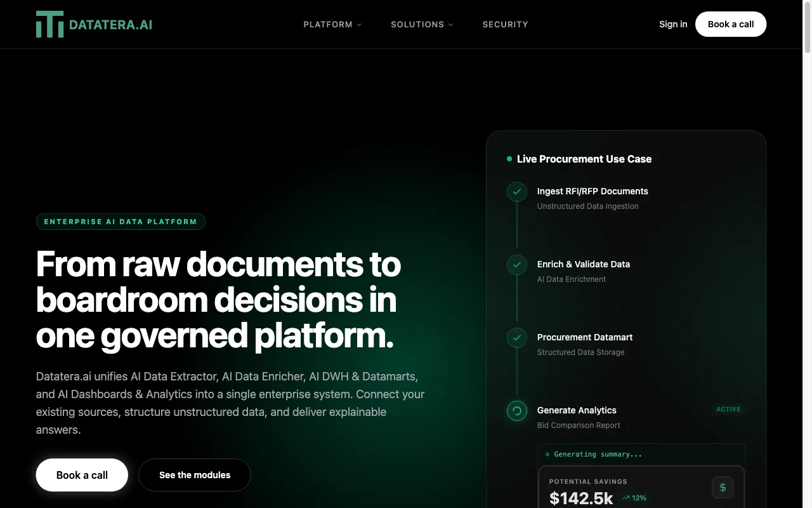Click the Datatera.ai logo icon

(x=49, y=24)
